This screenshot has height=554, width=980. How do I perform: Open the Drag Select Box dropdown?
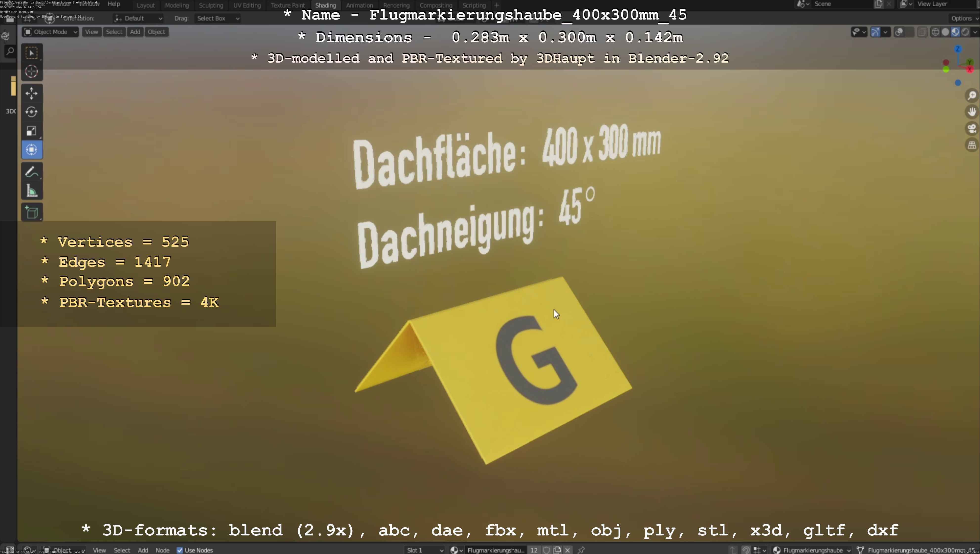217,18
